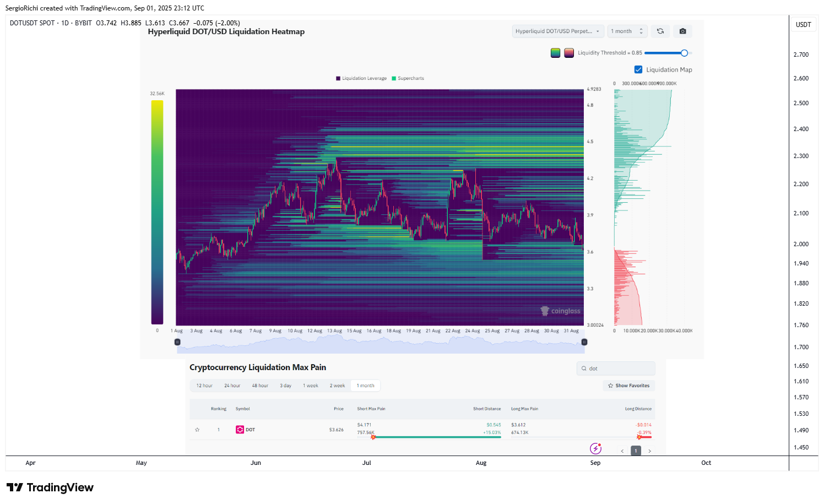Sort by Short Max Pain column
Screen dimensions: 824x504
pyautogui.click(x=371, y=409)
